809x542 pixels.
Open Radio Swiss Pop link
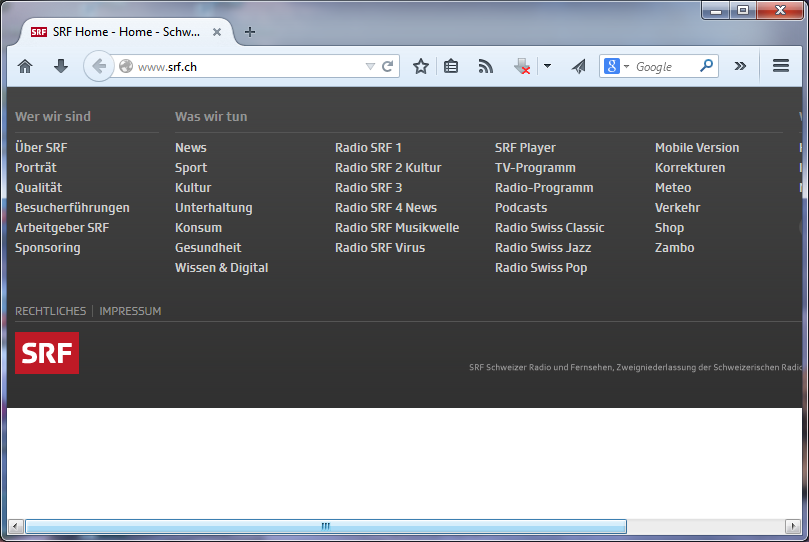(x=541, y=268)
